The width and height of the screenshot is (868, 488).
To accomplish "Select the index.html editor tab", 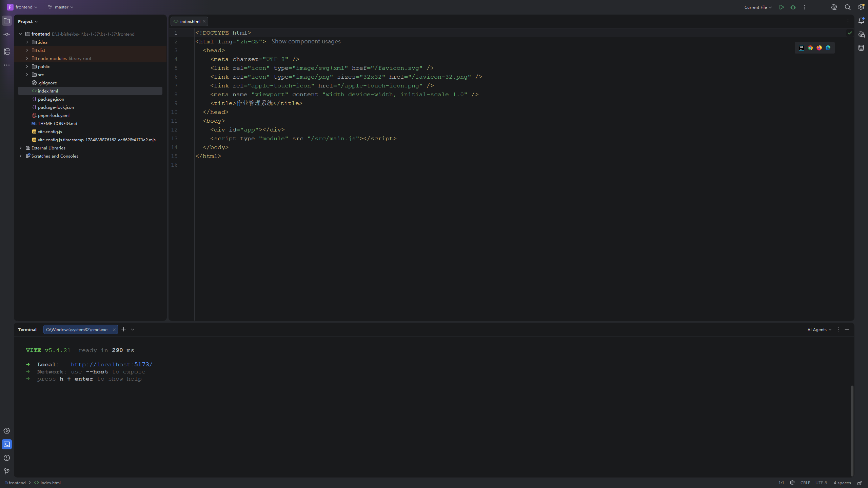I will pyautogui.click(x=189, y=21).
